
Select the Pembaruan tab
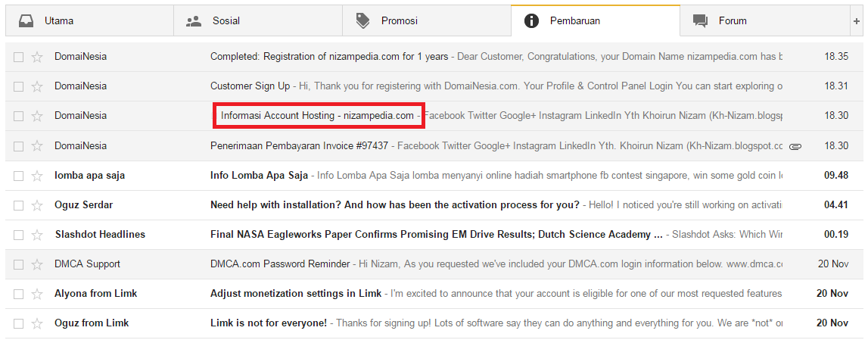574,20
